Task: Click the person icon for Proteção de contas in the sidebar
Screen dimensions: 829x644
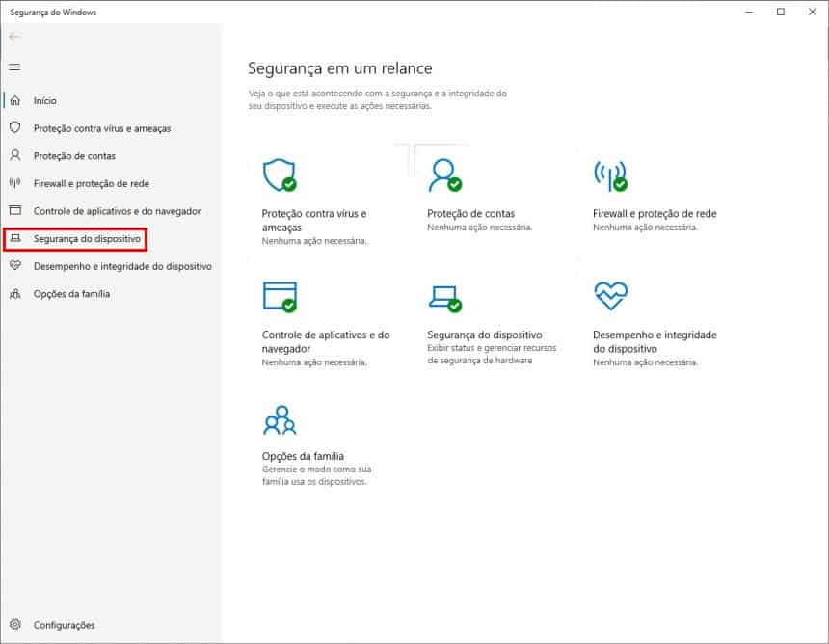Action: 15,155
